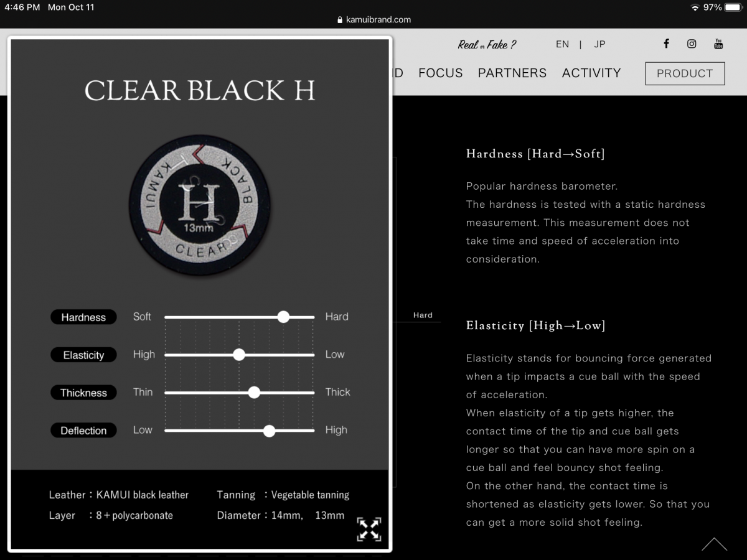This screenshot has width=747, height=560.
Task: Click the Hardness slider knob
Action: pyautogui.click(x=283, y=317)
